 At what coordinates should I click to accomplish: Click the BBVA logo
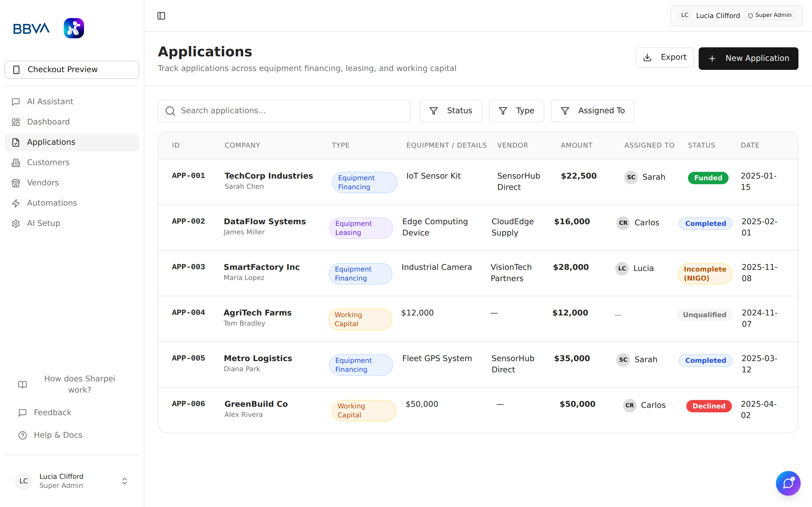click(31, 28)
